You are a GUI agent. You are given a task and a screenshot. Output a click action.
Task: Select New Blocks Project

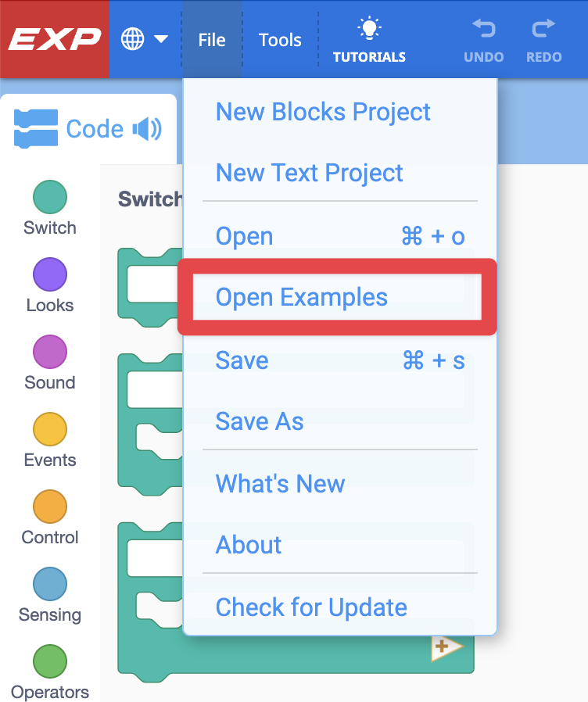pos(323,112)
